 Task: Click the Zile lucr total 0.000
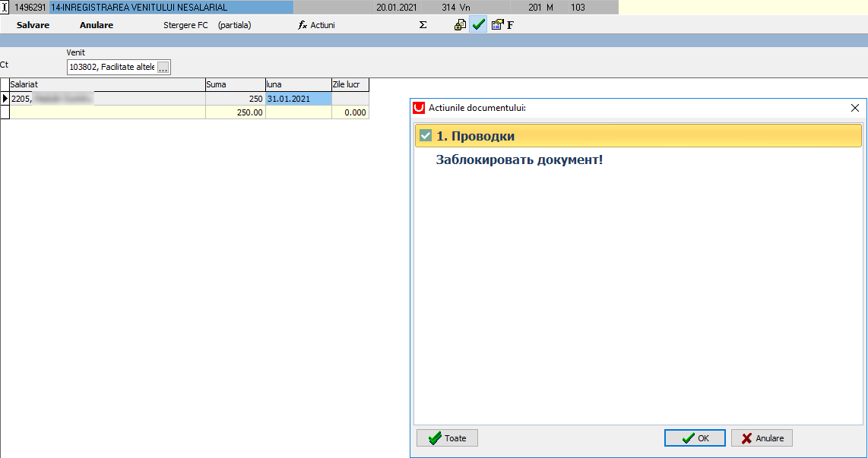coord(350,112)
